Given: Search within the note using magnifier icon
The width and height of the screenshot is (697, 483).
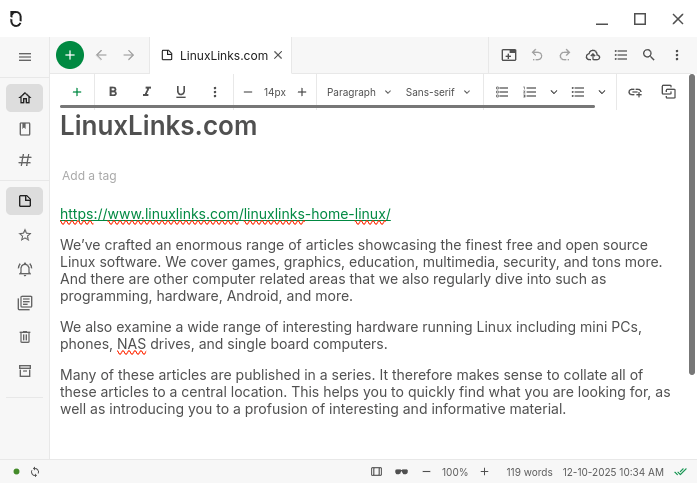Looking at the screenshot, I should click(649, 55).
